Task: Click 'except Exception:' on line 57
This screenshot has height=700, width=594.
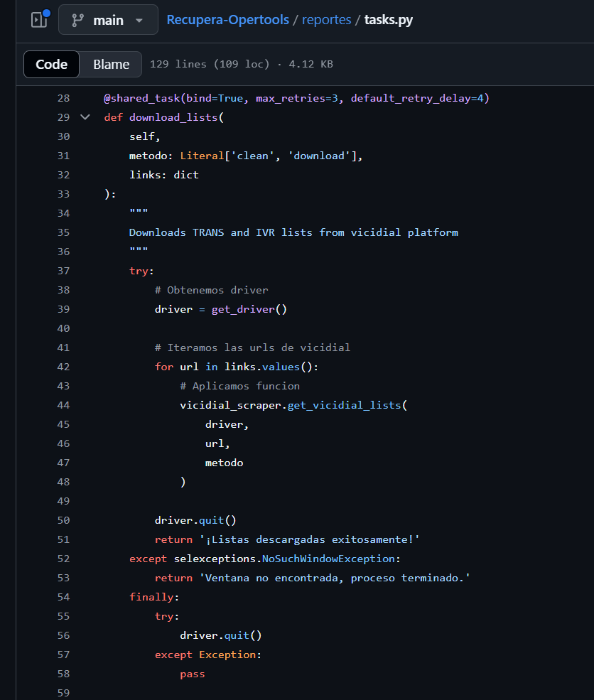Action: (x=208, y=655)
